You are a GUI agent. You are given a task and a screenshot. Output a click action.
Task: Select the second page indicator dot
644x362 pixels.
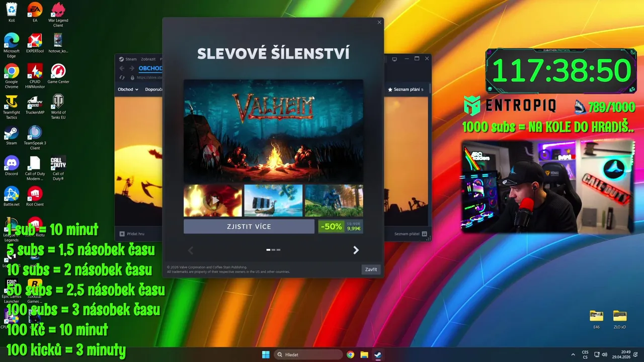(x=274, y=249)
